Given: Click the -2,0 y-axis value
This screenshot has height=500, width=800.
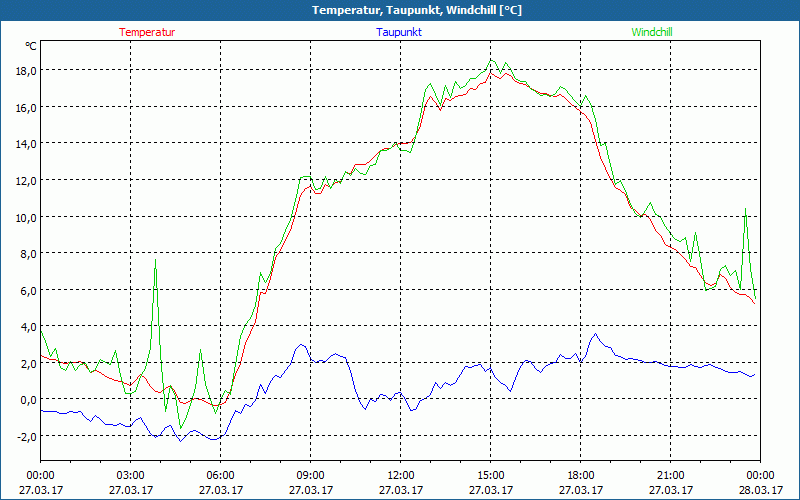Looking at the screenshot, I should click(x=27, y=436).
